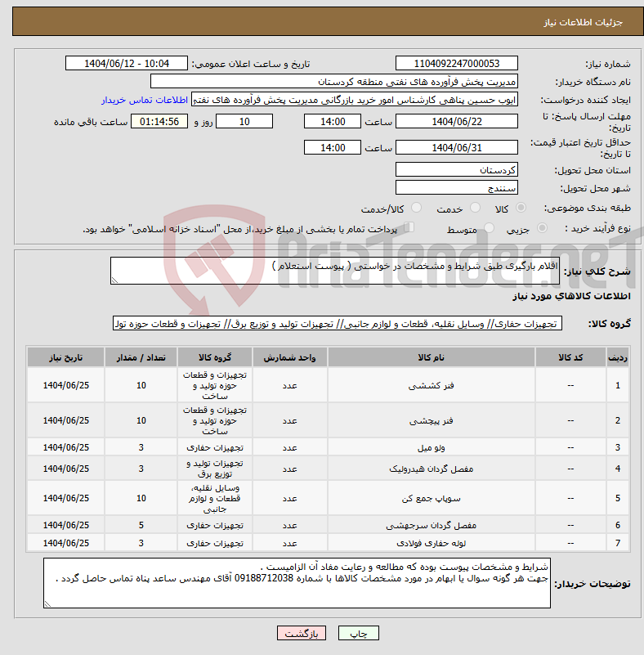Click the تاریخ نیاز column header
644x655 pixels.
pyautogui.click(x=66, y=357)
